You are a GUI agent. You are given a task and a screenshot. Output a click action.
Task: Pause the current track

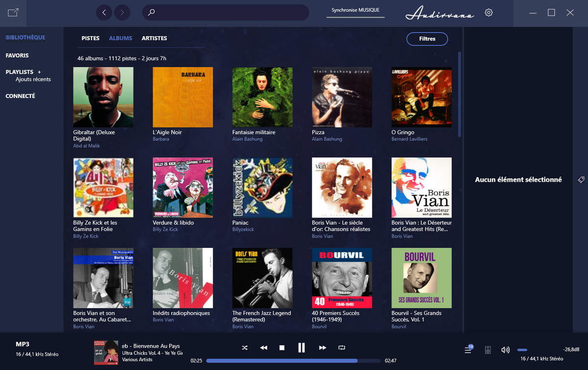[301, 348]
